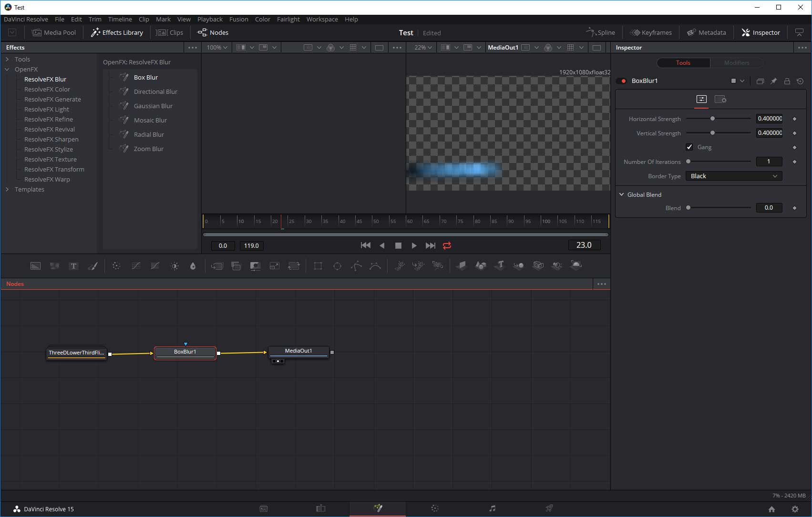
Task: Collapse the OpenFX tree category
Action: point(7,69)
